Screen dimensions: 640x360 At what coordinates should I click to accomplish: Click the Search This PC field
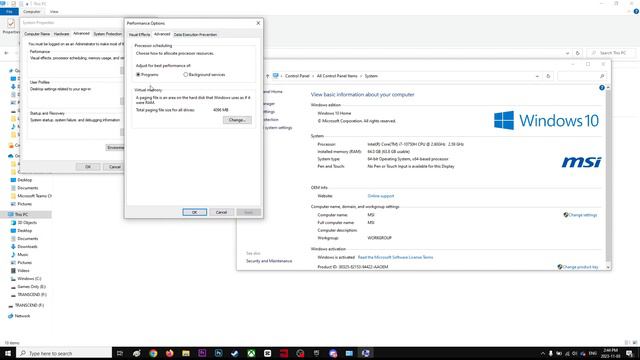click(x=611, y=53)
